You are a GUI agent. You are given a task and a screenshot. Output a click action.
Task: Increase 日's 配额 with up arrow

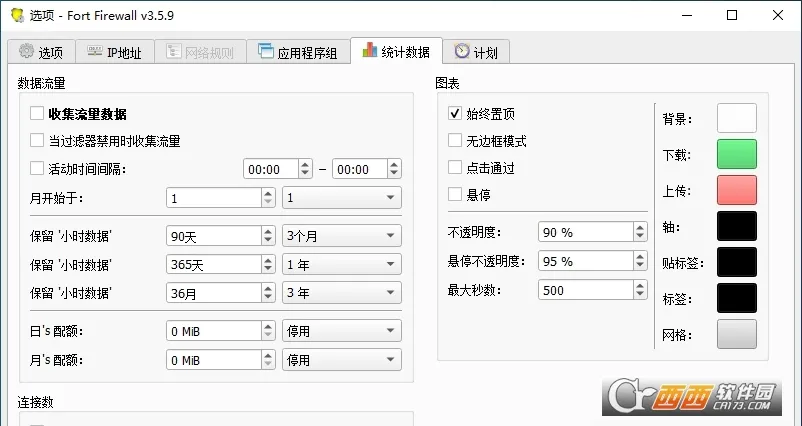pos(269,326)
